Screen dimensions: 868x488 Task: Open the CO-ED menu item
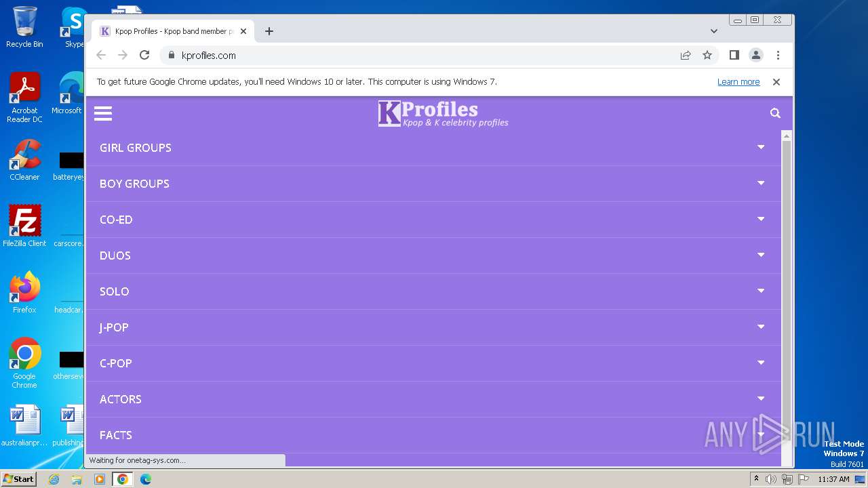(116, 220)
